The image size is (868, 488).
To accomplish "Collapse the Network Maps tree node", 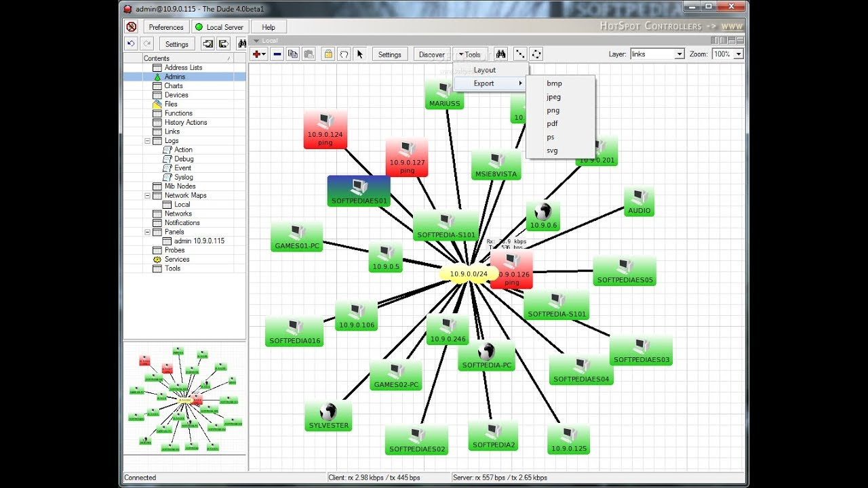I will pyautogui.click(x=148, y=195).
